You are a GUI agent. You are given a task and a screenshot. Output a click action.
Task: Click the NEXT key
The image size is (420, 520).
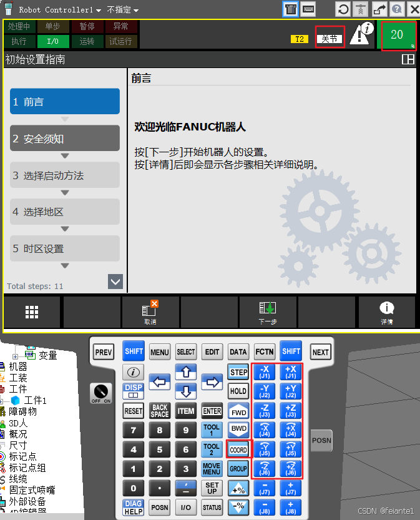pos(321,352)
